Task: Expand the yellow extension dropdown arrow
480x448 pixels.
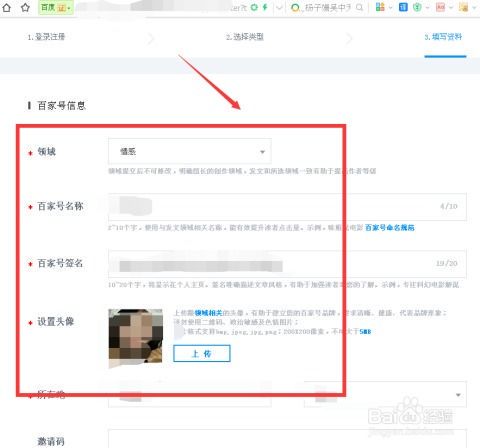Action: click(474, 8)
